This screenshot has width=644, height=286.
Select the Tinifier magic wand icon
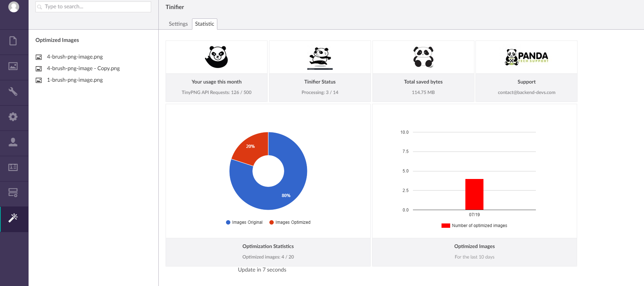pos(13,218)
